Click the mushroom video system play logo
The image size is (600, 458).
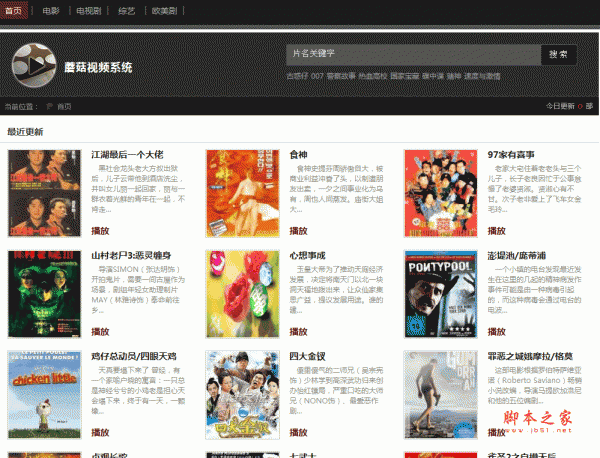34,65
